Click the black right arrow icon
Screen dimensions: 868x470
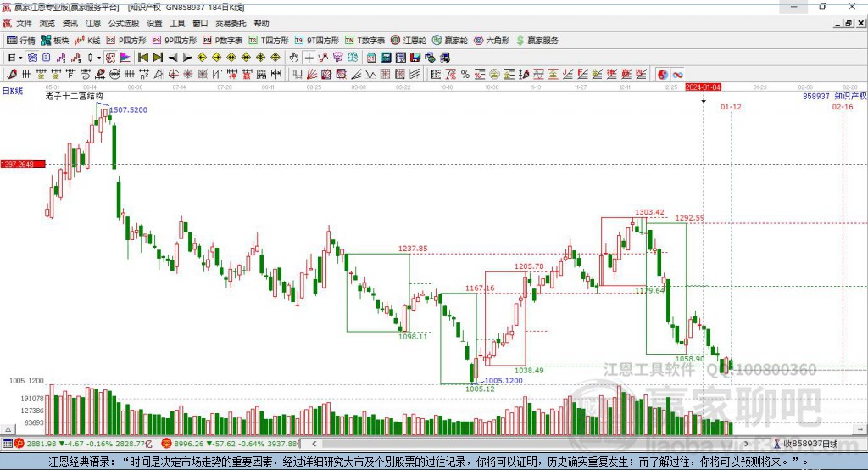[x=187, y=58]
